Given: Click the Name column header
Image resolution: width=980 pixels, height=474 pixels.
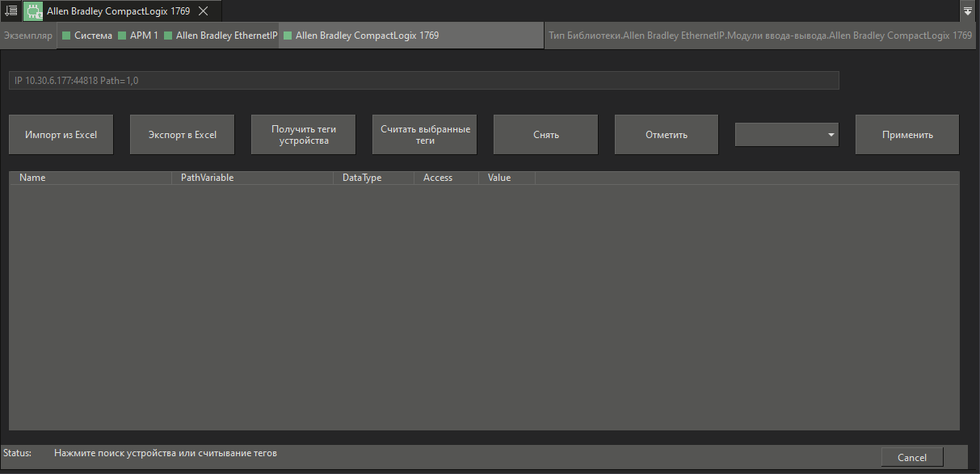Looking at the screenshot, I should point(32,177).
